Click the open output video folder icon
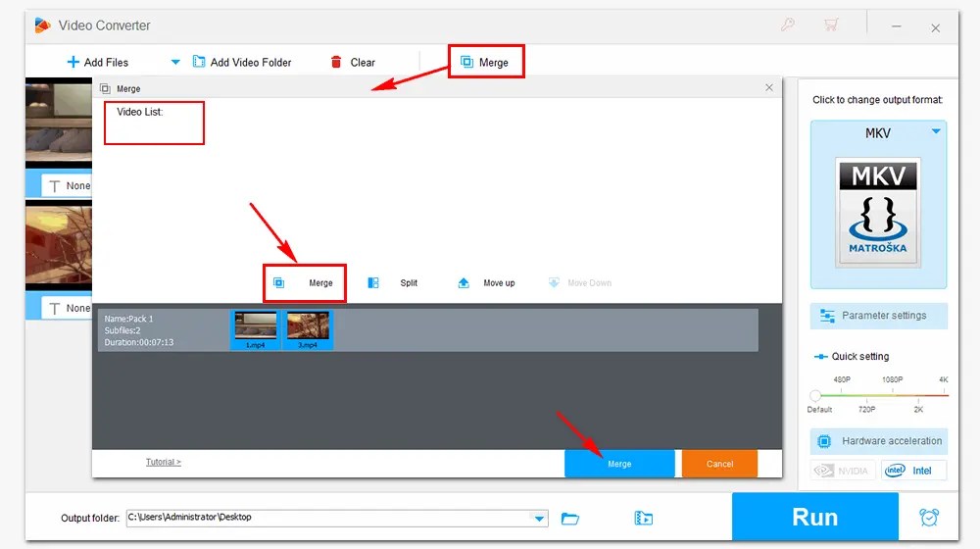 (643, 519)
